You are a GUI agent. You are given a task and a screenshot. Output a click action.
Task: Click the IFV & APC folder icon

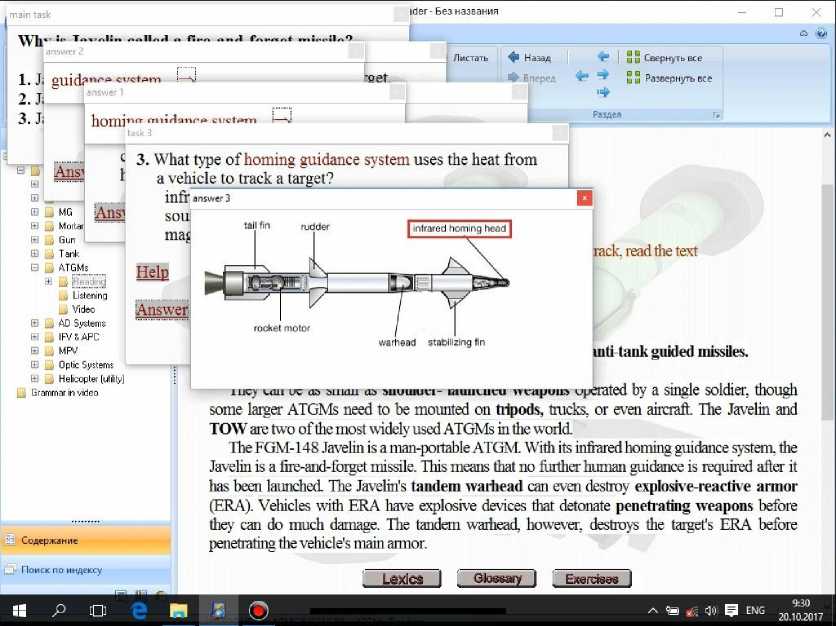click(x=50, y=336)
